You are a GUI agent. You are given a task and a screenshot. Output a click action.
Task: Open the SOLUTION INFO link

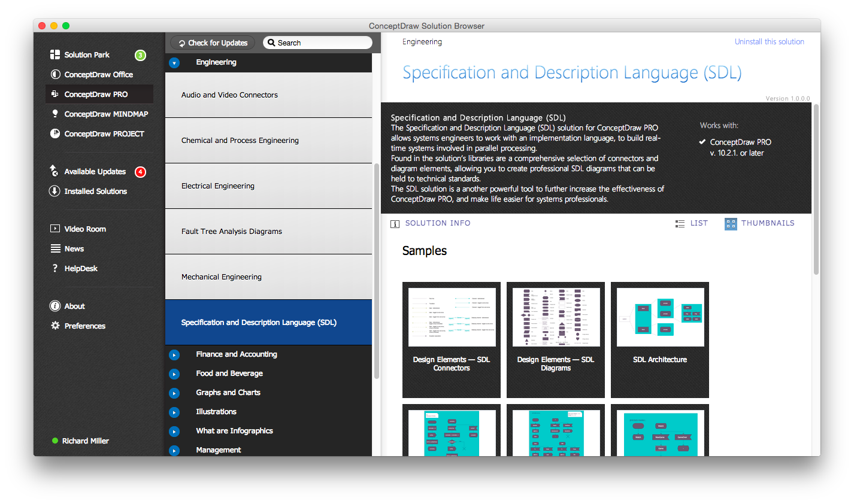click(438, 223)
